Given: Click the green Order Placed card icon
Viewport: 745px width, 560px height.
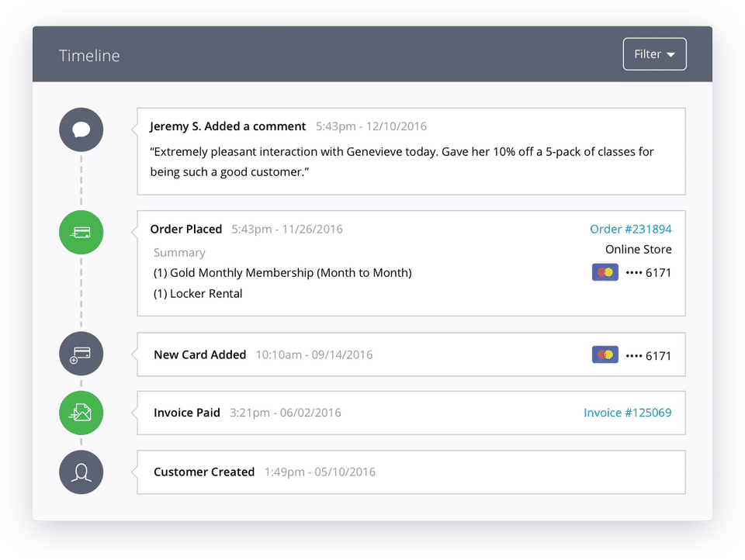Looking at the screenshot, I should [81, 232].
